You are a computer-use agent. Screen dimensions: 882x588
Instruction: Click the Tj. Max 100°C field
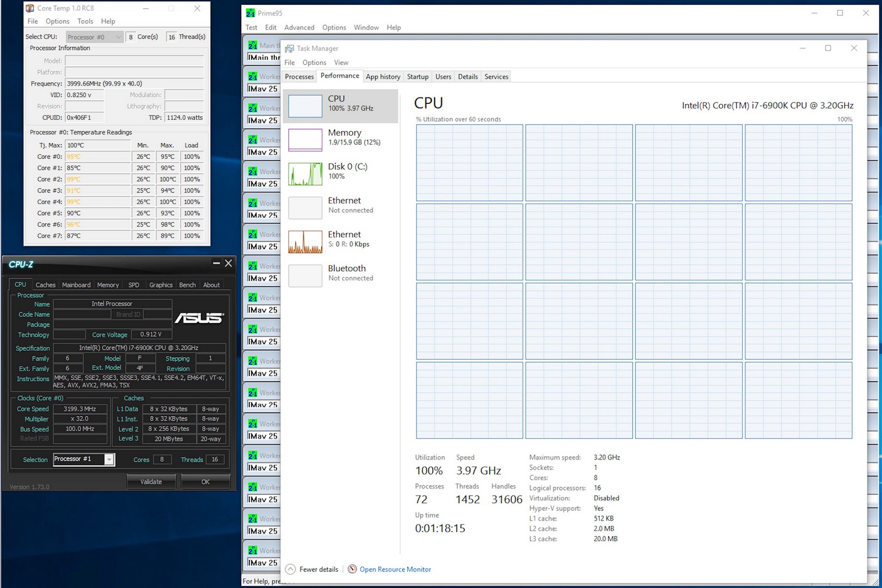(98, 145)
